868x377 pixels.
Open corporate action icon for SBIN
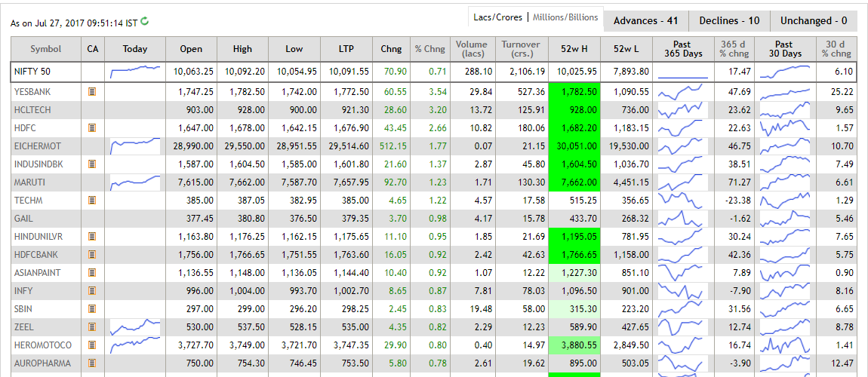click(x=92, y=309)
